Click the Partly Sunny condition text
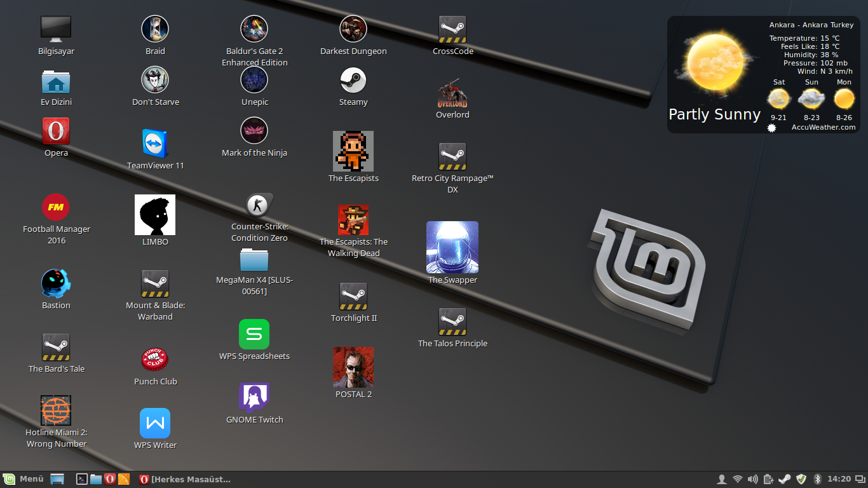The width and height of the screenshot is (868, 488). 714,114
